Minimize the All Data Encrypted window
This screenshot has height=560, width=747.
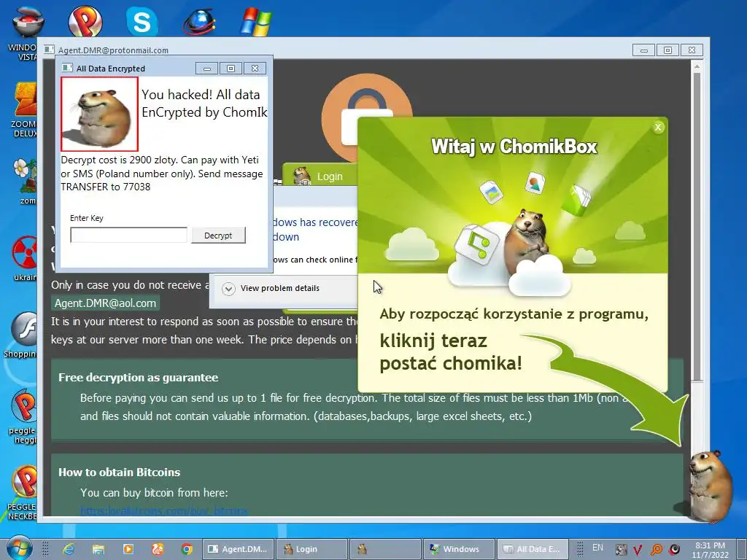(x=206, y=69)
